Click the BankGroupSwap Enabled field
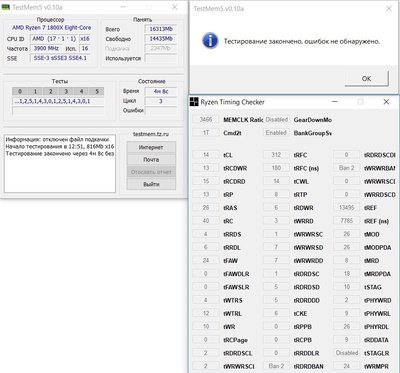 276,133
